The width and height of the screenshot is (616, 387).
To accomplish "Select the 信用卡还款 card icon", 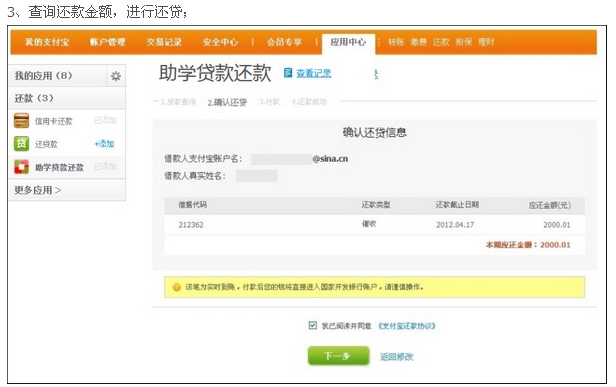I will point(21,121).
